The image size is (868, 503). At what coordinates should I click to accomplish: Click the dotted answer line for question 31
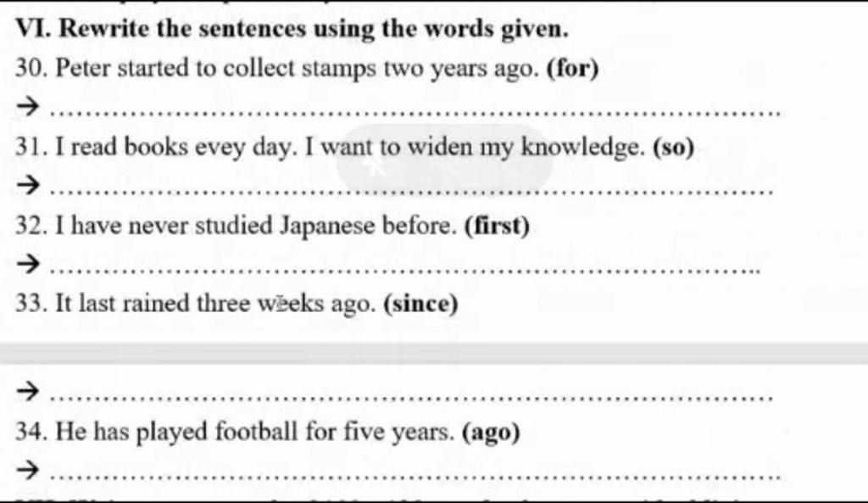click(x=412, y=190)
